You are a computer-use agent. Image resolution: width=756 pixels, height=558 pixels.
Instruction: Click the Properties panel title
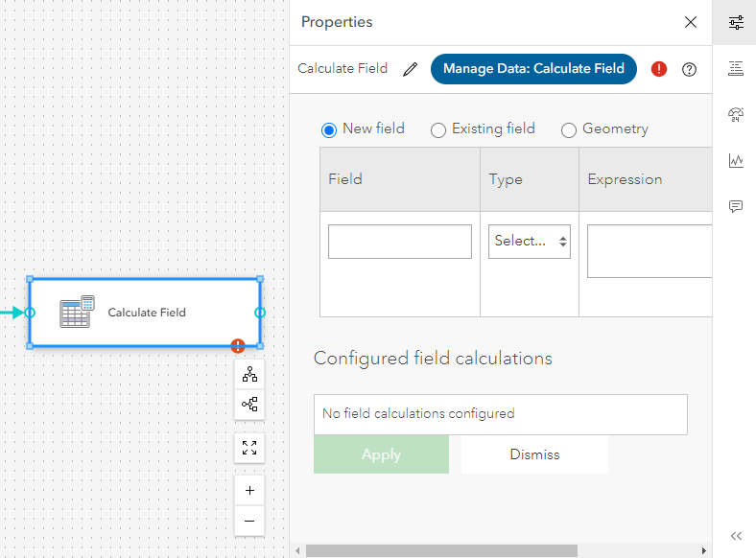click(x=337, y=22)
